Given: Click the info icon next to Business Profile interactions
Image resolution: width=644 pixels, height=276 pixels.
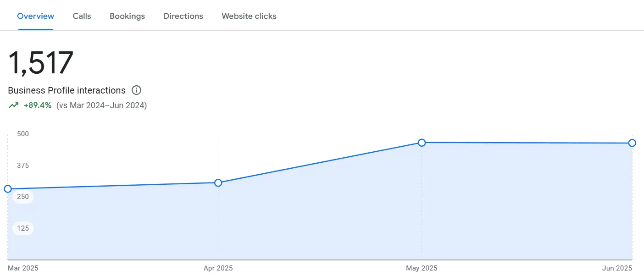Looking at the screenshot, I should tap(136, 90).
